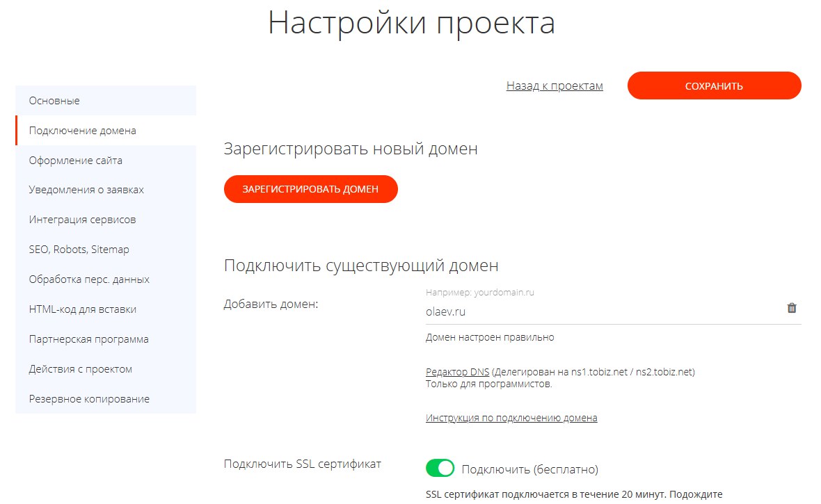Disable the SSL certificate toggle
821x504 pixels.
(x=440, y=468)
